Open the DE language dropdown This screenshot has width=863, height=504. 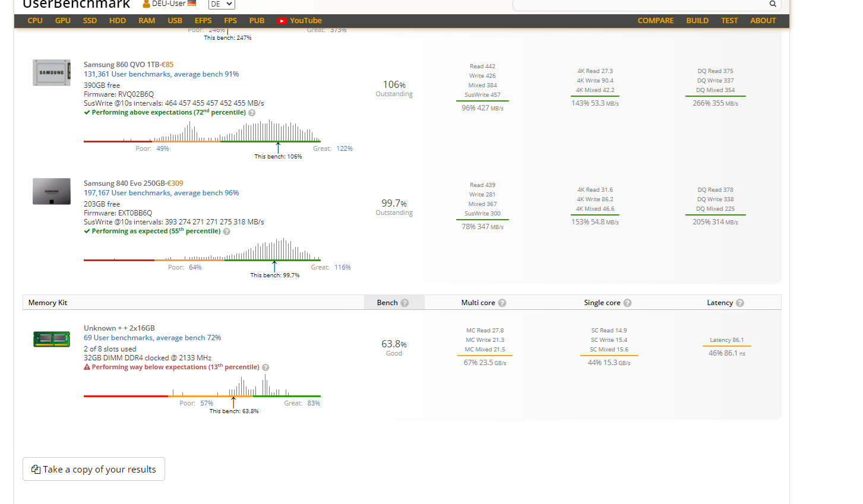coord(222,4)
